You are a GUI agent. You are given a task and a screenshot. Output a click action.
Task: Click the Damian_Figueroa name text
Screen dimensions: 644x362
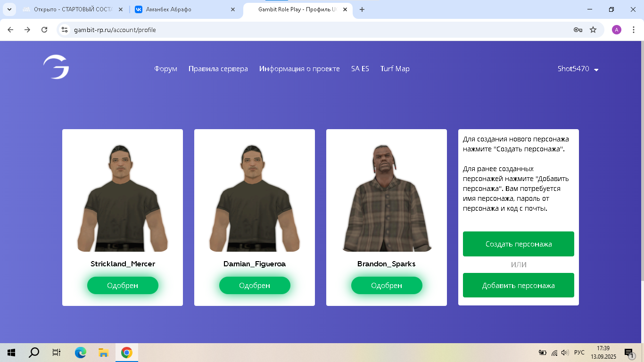pyautogui.click(x=255, y=264)
